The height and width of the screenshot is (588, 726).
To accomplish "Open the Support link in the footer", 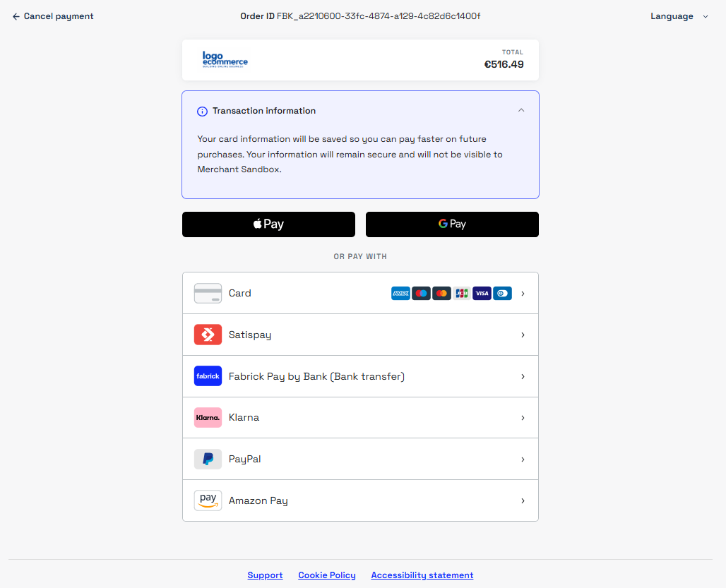I will point(265,575).
